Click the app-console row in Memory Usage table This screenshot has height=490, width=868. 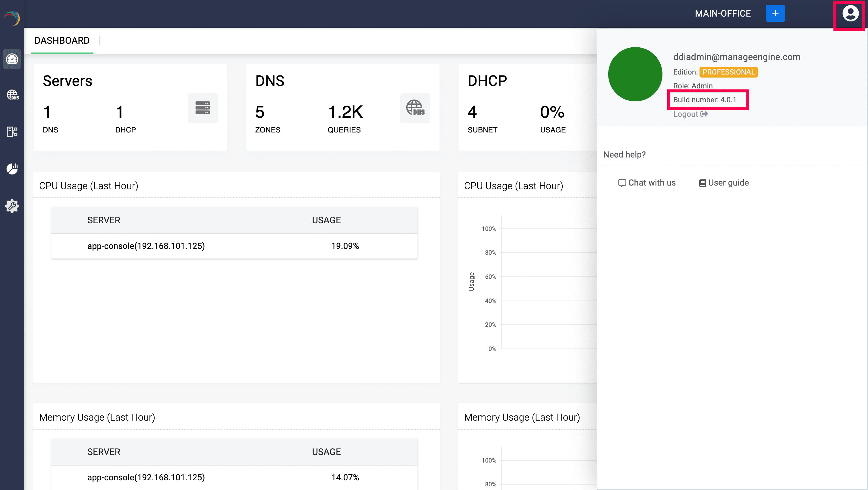(x=234, y=478)
